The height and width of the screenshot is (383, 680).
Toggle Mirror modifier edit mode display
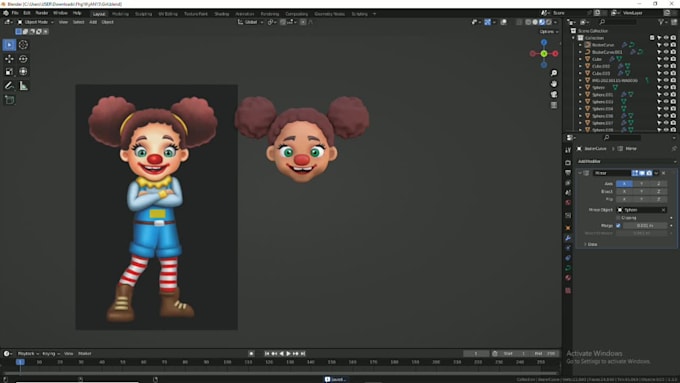pyautogui.click(x=635, y=173)
